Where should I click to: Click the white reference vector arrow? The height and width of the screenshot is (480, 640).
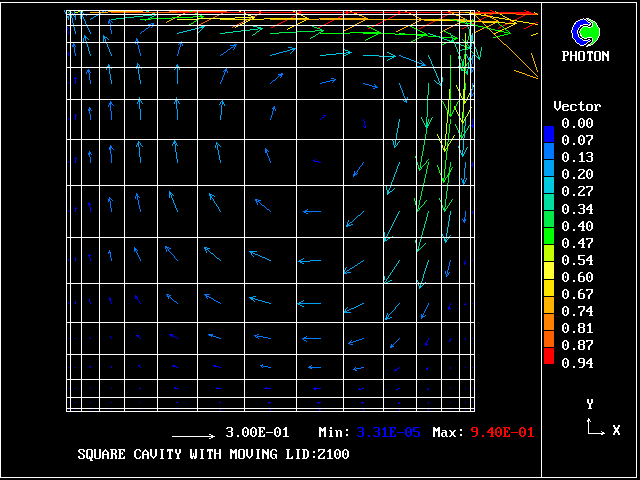coord(194,436)
